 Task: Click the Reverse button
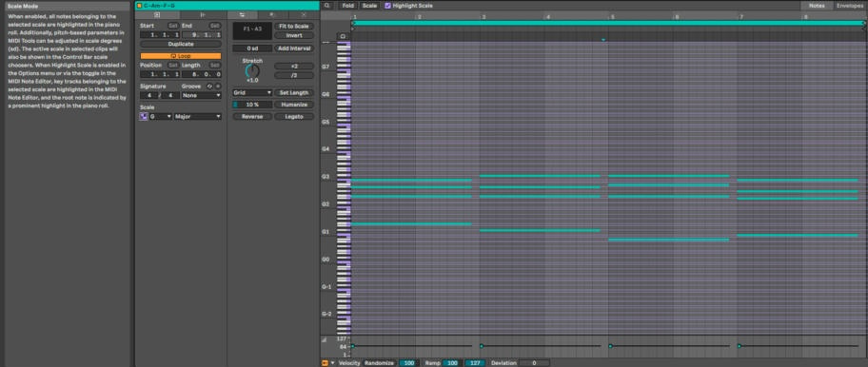[x=252, y=117]
